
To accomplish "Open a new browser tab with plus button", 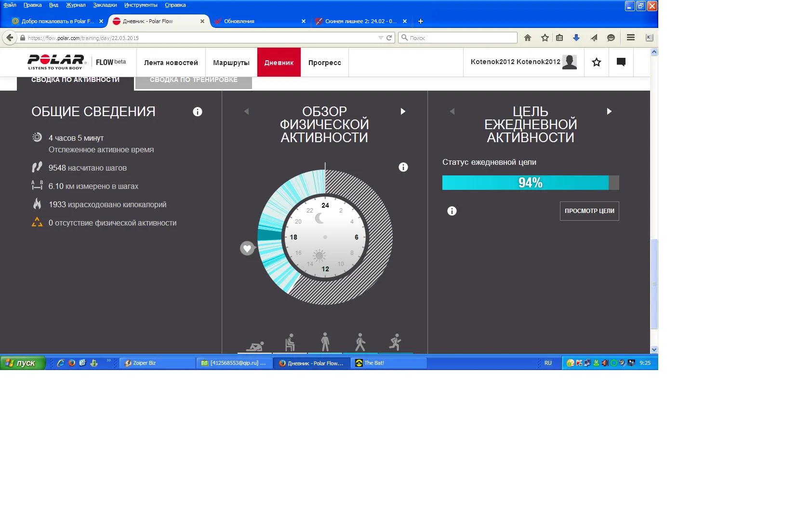I will coord(420,21).
